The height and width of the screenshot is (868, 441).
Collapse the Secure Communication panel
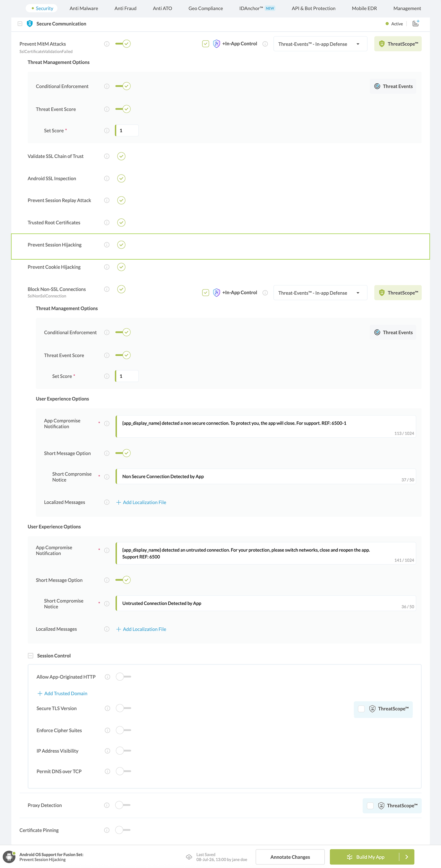pos(20,23)
